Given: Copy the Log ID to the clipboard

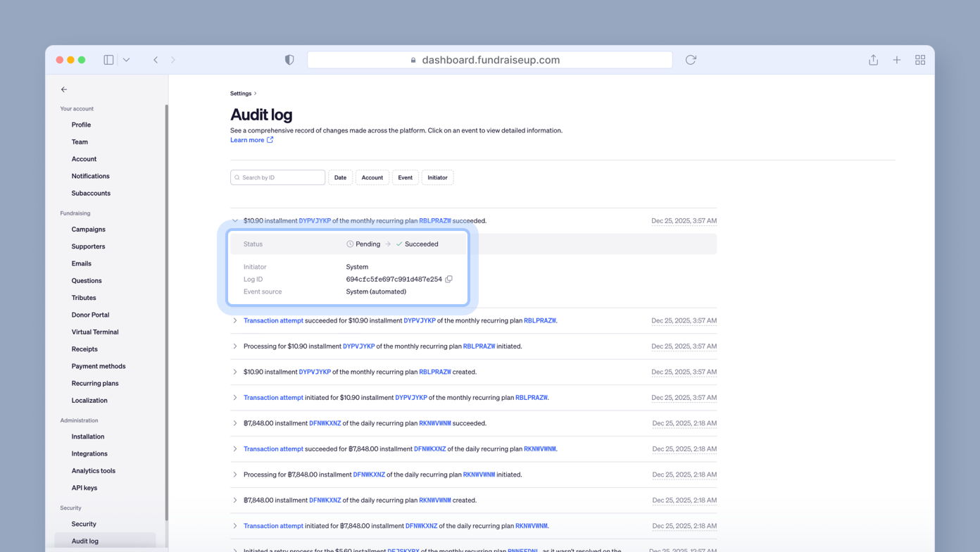Looking at the screenshot, I should (x=449, y=279).
